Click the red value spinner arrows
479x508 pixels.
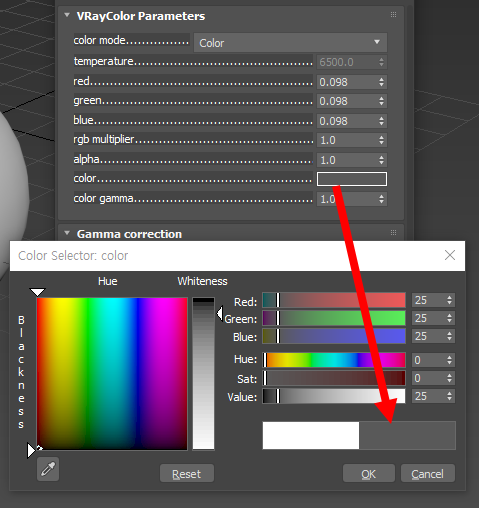[x=381, y=82]
